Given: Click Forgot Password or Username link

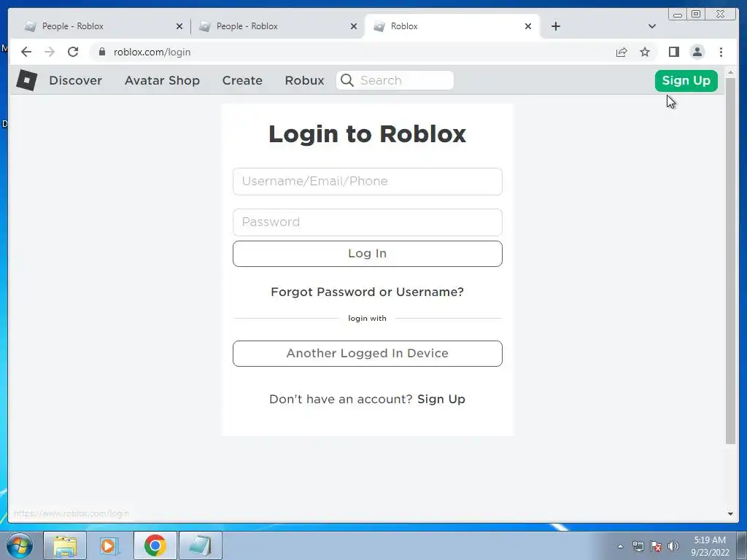Looking at the screenshot, I should tap(368, 292).
